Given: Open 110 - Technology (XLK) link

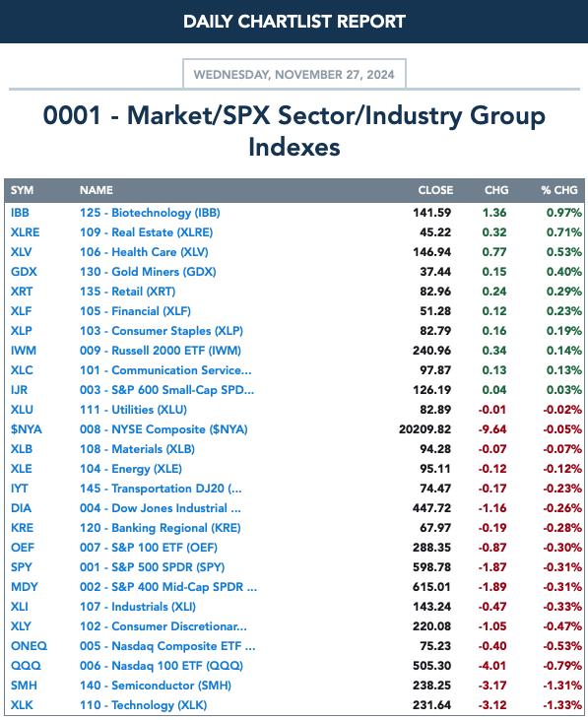Looking at the screenshot, I should coord(143,705).
